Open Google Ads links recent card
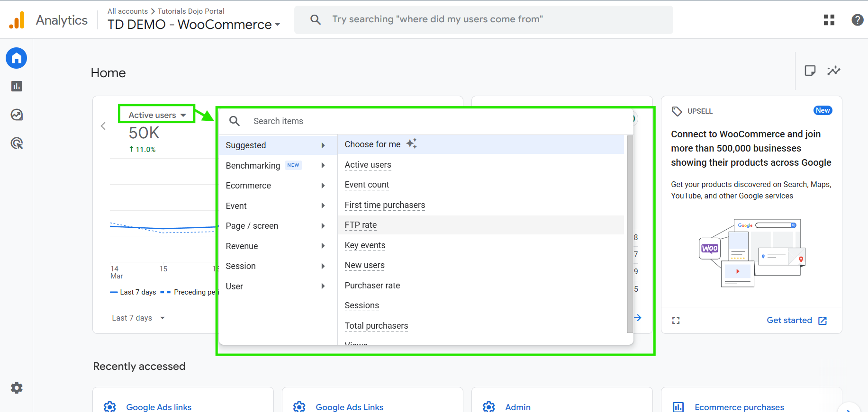 (159, 407)
